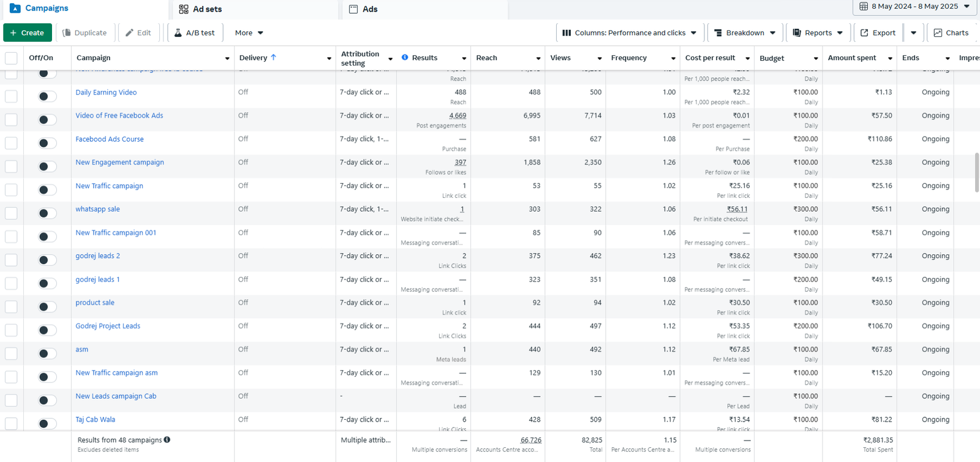Open the More dropdown menu

[249, 33]
